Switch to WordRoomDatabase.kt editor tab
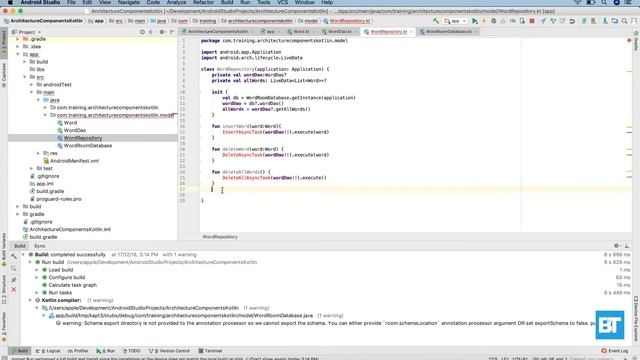 (x=448, y=31)
